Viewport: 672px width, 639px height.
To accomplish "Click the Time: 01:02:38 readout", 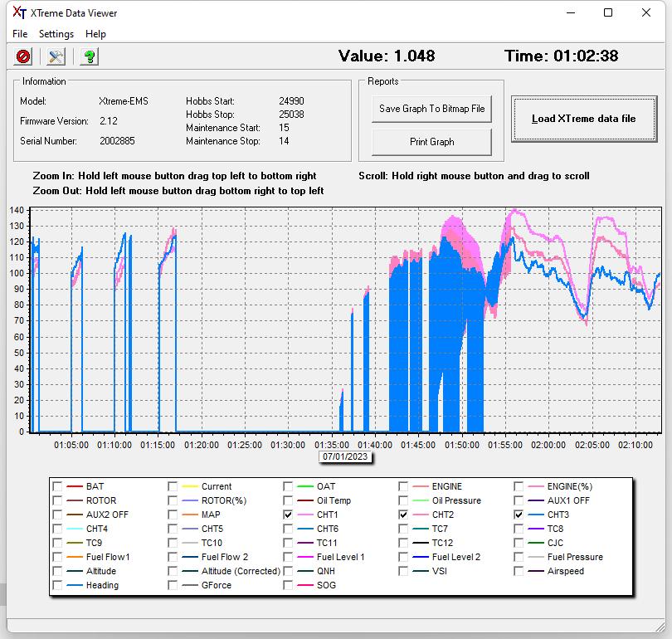I will [562, 56].
